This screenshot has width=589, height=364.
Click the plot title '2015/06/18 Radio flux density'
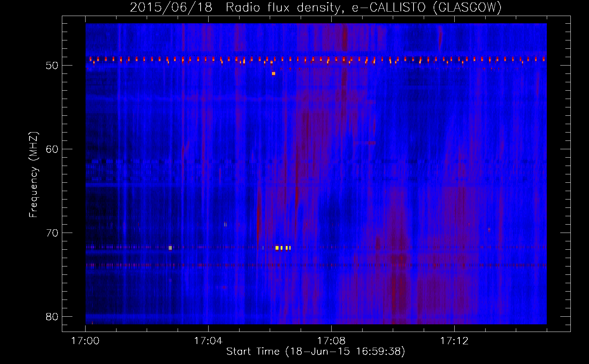[x=235, y=7]
